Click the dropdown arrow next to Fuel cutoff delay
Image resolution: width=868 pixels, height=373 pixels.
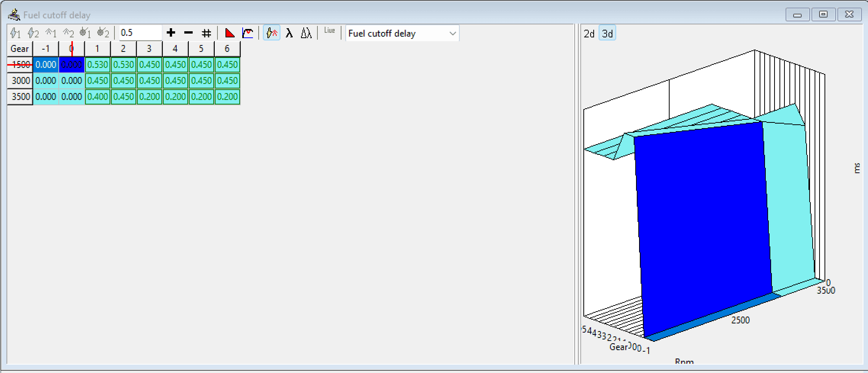point(453,34)
